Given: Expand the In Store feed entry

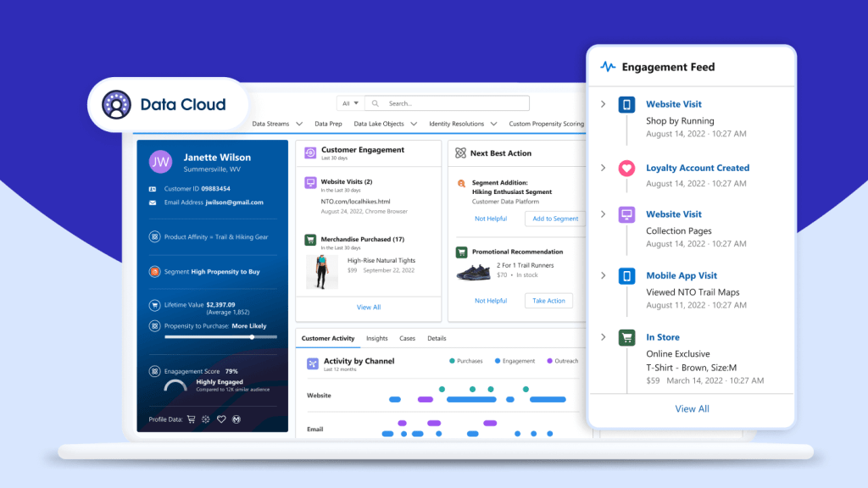Looking at the screenshot, I should point(604,337).
